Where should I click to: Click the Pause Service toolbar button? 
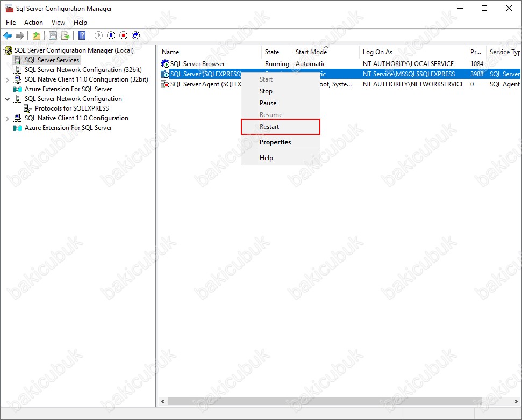(x=111, y=35)
